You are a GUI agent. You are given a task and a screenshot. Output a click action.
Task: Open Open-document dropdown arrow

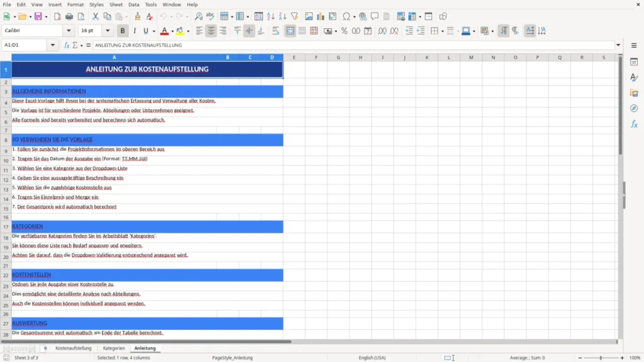point(30,17)
